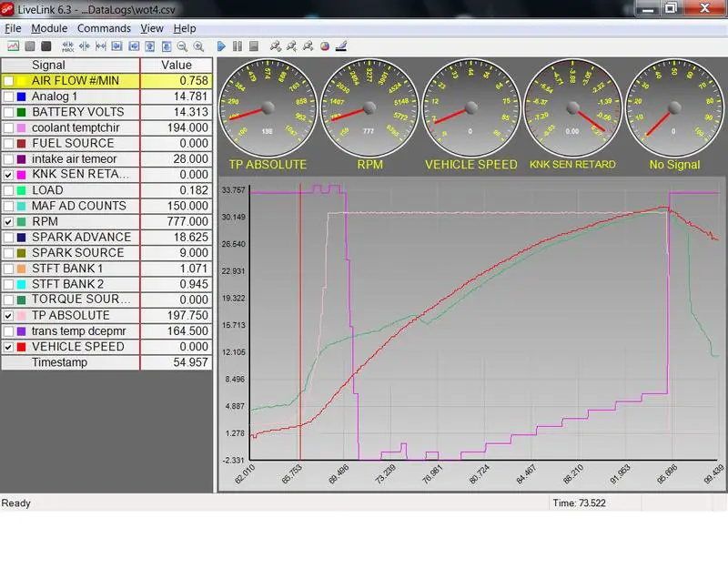Open the View menu

coord(152,28)
